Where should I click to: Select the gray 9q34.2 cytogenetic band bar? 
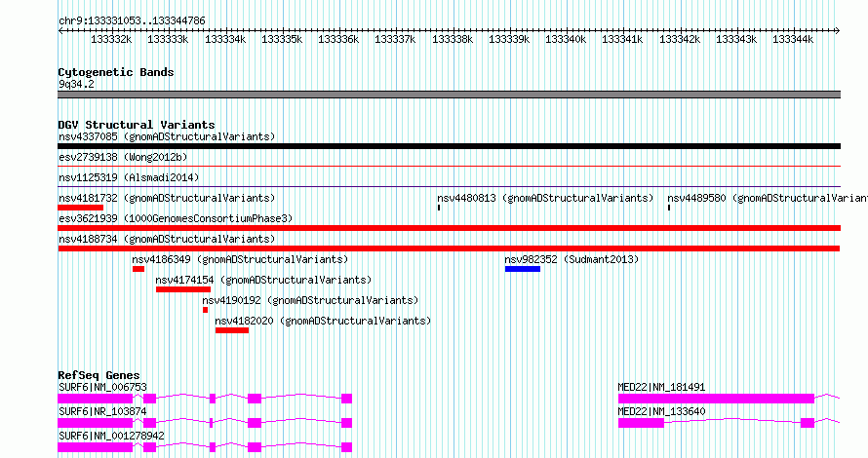coord(449,95)
